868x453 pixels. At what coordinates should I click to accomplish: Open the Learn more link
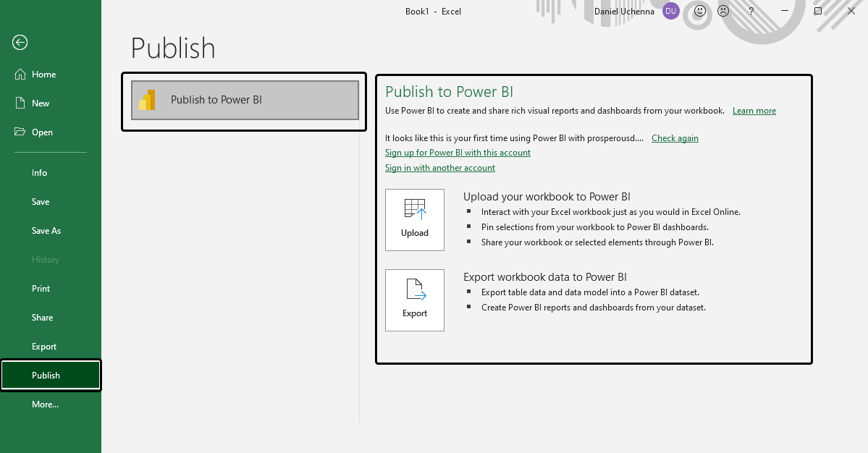tap(754, 111)
